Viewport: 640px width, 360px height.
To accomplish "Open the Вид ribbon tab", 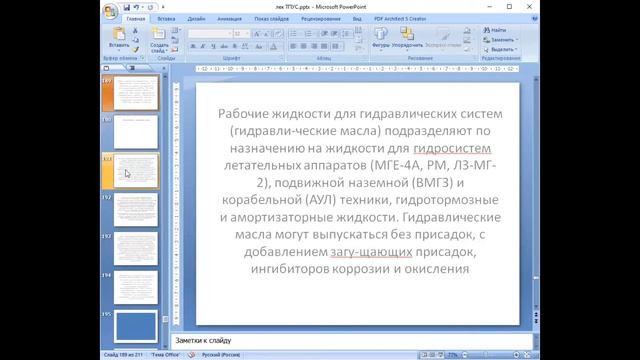I will click(x=357, y=19).
